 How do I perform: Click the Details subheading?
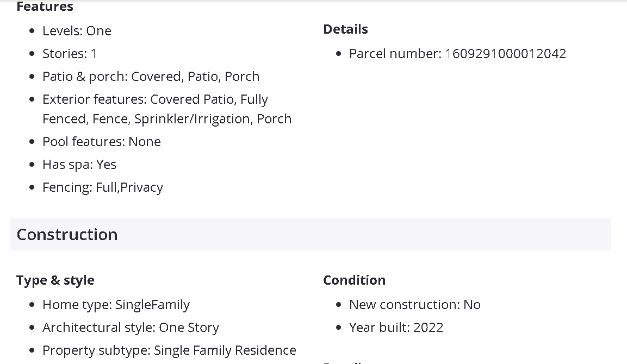pos(345,29)
